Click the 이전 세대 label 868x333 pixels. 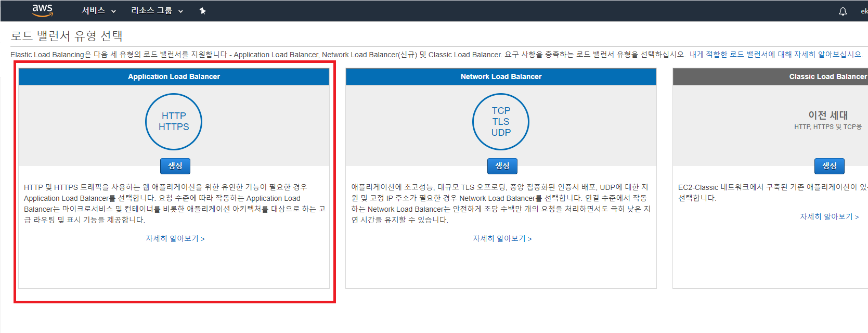828,115
